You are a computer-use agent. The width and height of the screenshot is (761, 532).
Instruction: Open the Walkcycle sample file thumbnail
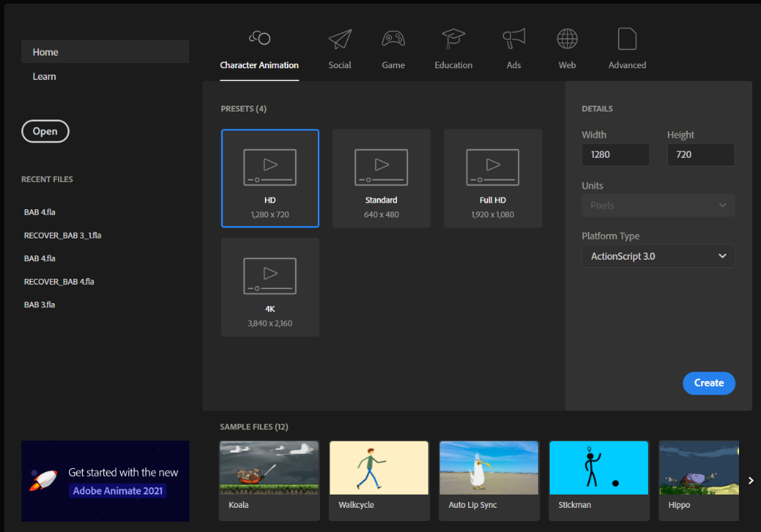pyautogui.click(x=379, y=468)
